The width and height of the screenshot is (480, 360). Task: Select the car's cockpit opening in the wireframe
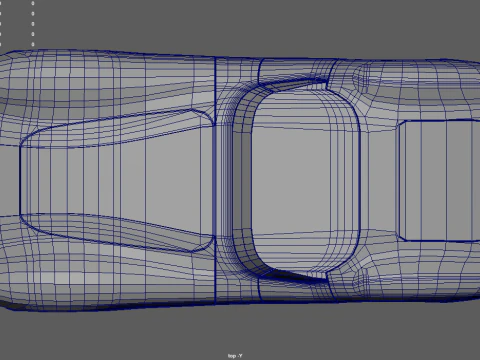pyautogui.click(x=297, y=180)
